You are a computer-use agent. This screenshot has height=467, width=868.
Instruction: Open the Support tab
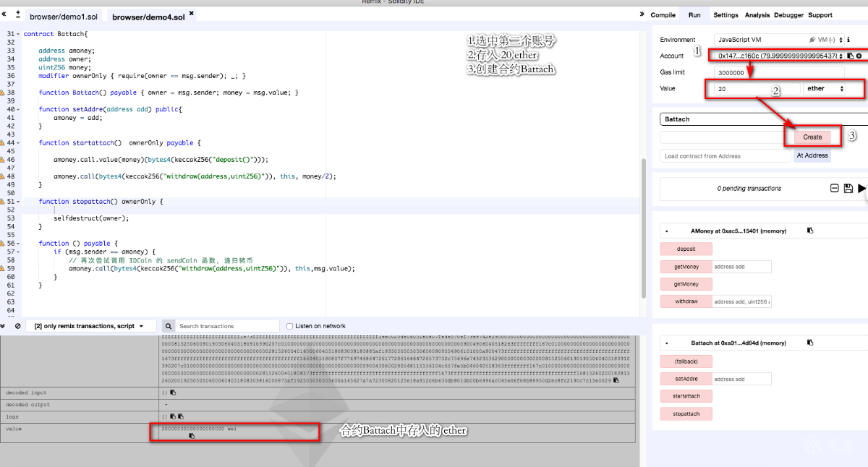click(x=820, y=14)
